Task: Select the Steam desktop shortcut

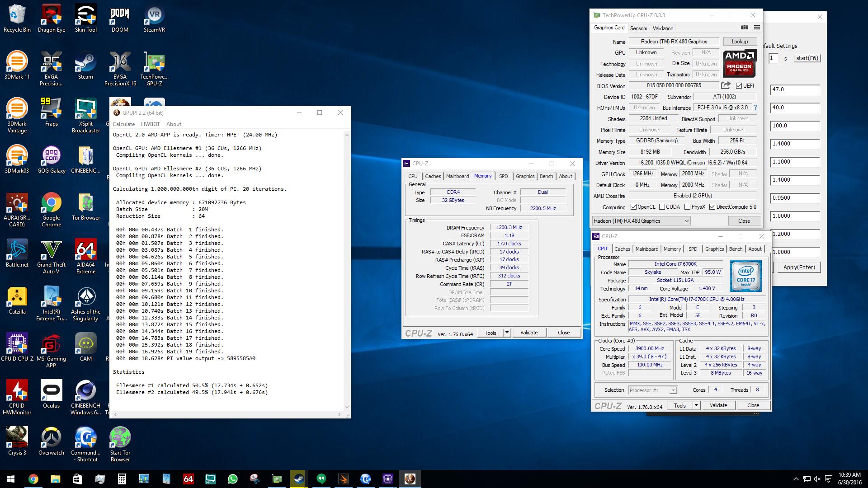Action: (x=85, y=66)
